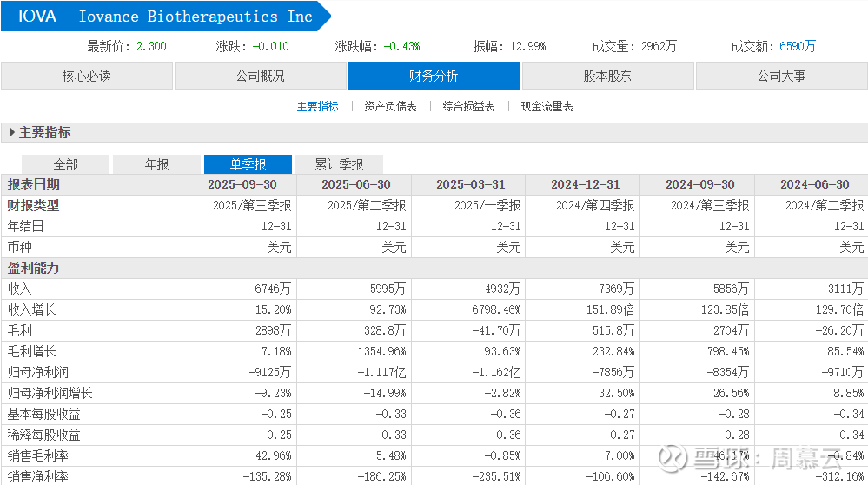Click the 涨跌 value -0.010
The height and width of the screenshot is (485, 868).
[x=271, y=47]
